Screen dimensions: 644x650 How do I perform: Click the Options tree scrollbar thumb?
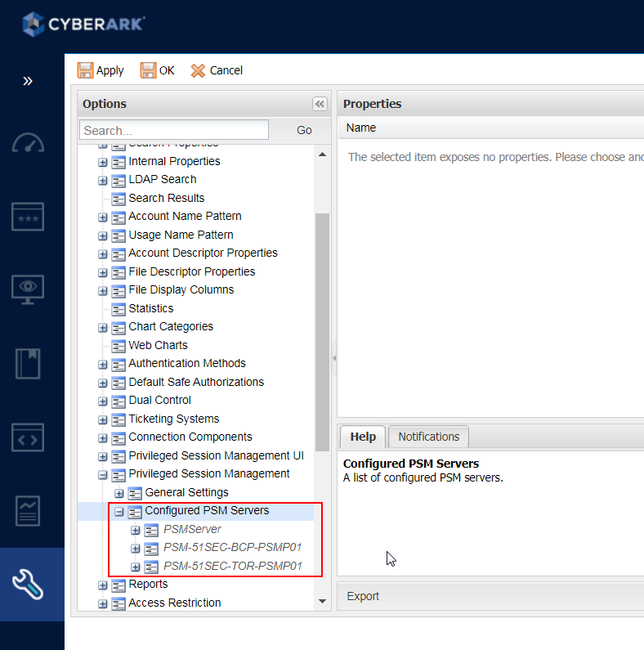(322, 332)
